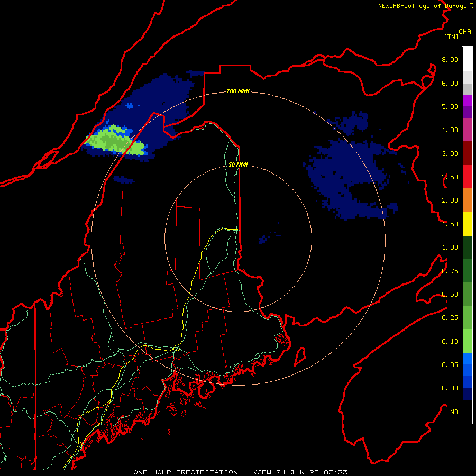Screen dimensions: 476x476
Task: Select the 4.00 scale value
Action: point(450,130)
